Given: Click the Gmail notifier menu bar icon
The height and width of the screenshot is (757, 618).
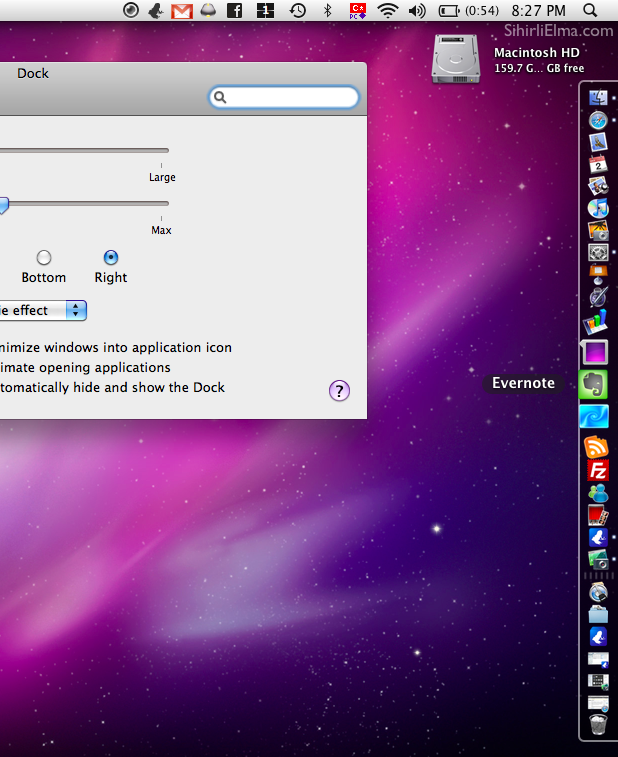Looking at the screenshot, I should (x=181, y=11).
